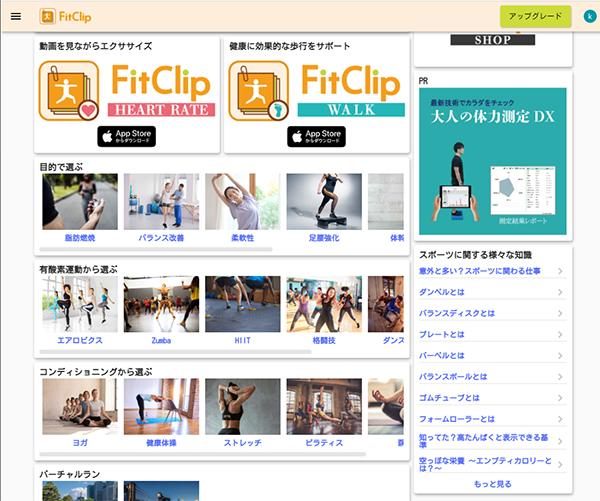Image resolution: width=600 pixels, height=501 pixels.
Task: Expand chevron beside フォームローラーとは
Action: (560, 419)
